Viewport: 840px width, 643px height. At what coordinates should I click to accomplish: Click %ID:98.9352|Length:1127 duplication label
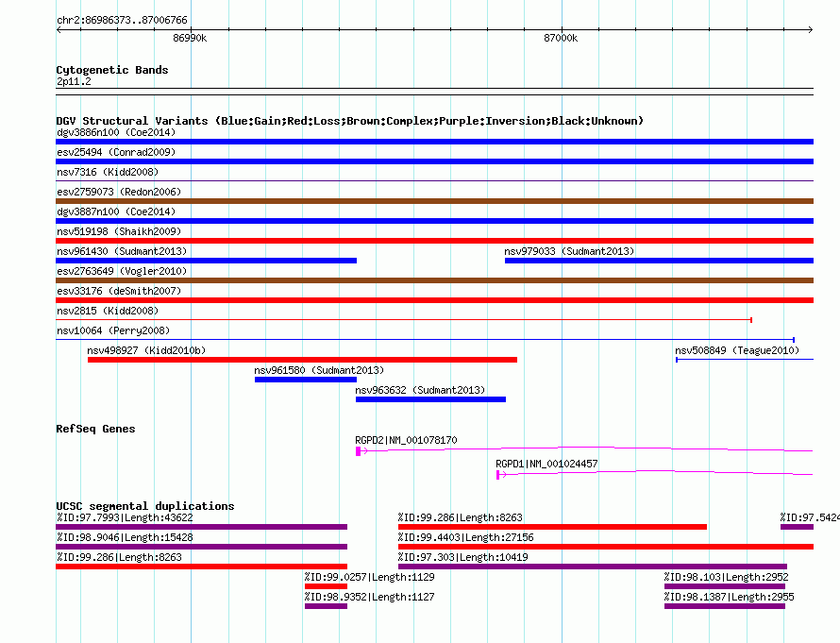369,597
